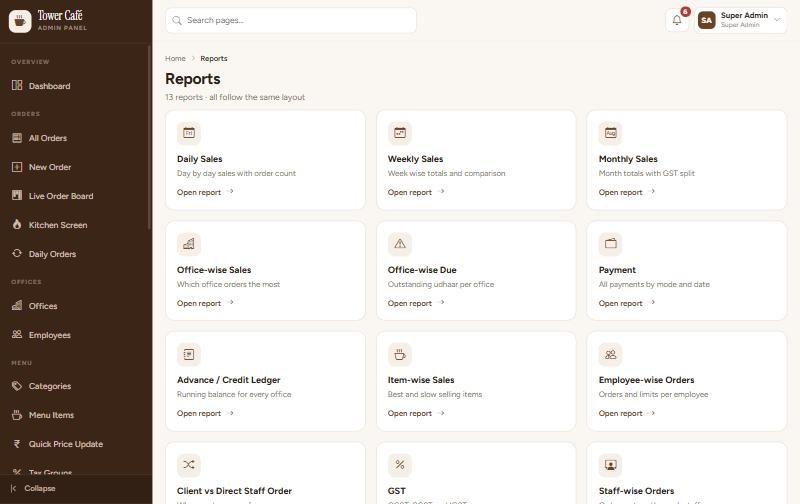Select New Order in sidebar

[75, 167]
